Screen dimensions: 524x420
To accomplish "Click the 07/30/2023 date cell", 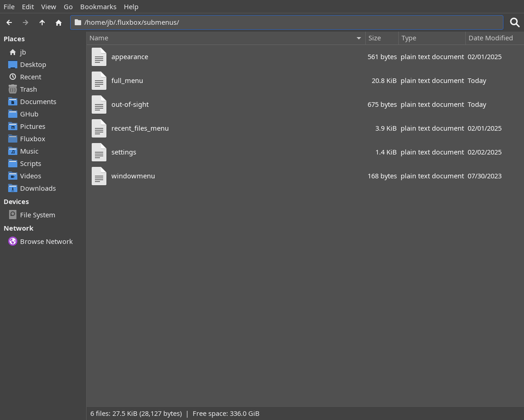I will click(x=485, y=176).
